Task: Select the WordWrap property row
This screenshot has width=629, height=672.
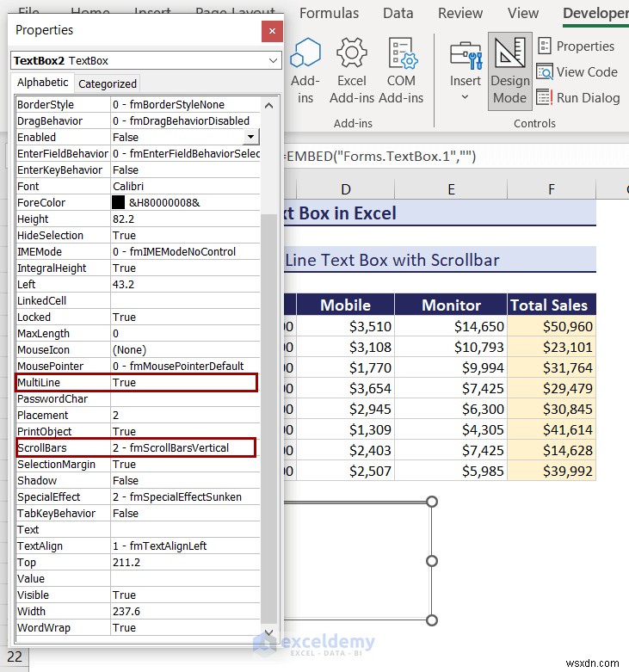Action: pos(138,628)
